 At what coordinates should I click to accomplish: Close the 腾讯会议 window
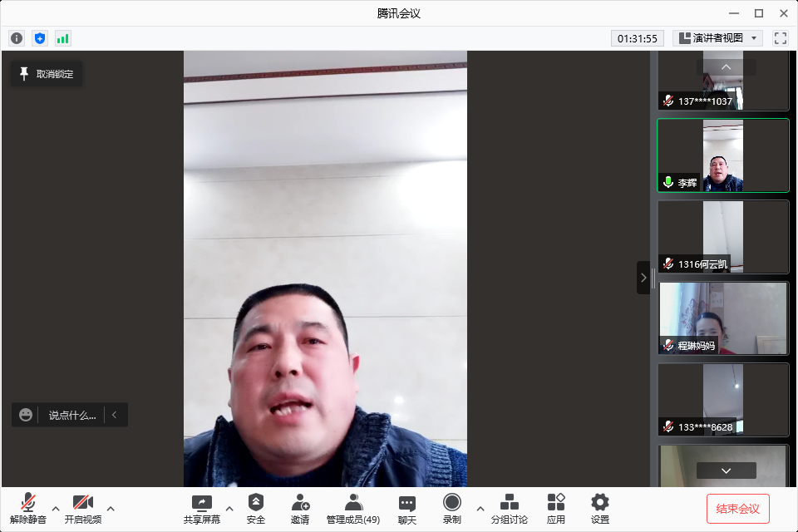784,13
